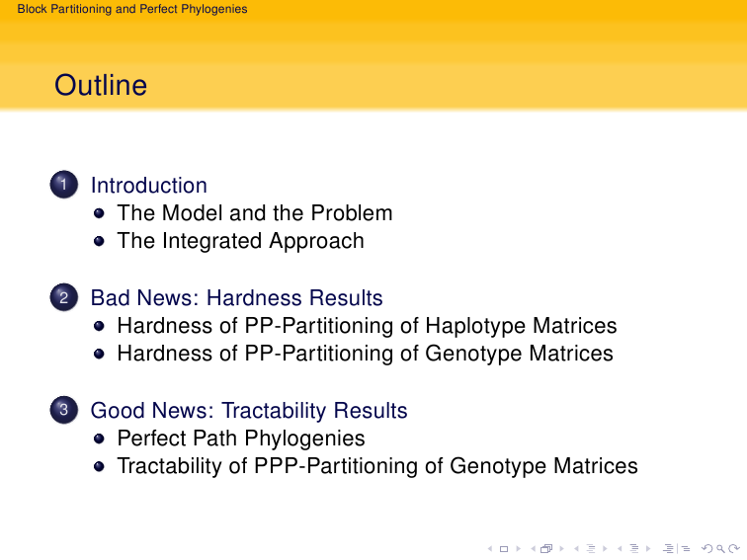The image size is (747, 560).
Task: Go to next frame arrow
Action: [x=562, y=549]
